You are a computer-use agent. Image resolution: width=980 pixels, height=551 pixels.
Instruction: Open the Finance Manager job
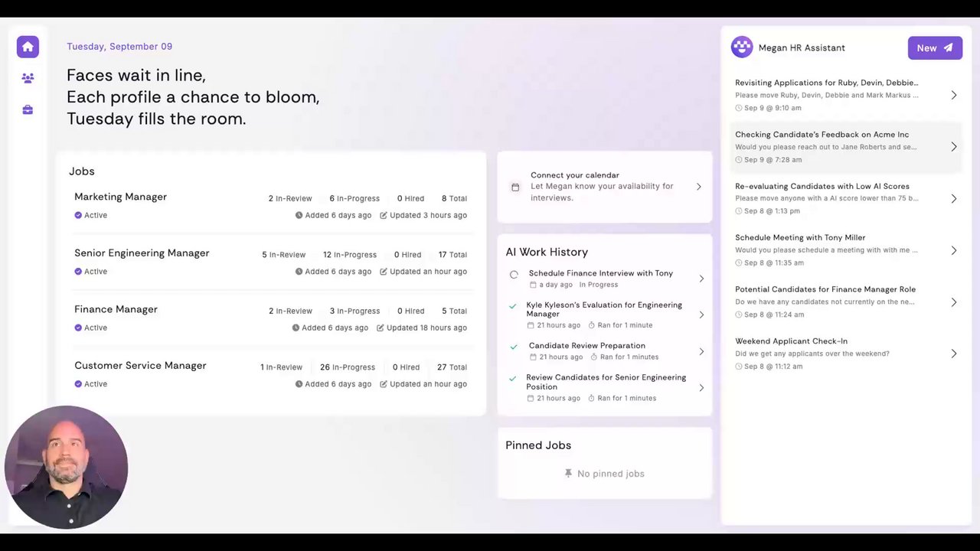click(x=116, y=309)
